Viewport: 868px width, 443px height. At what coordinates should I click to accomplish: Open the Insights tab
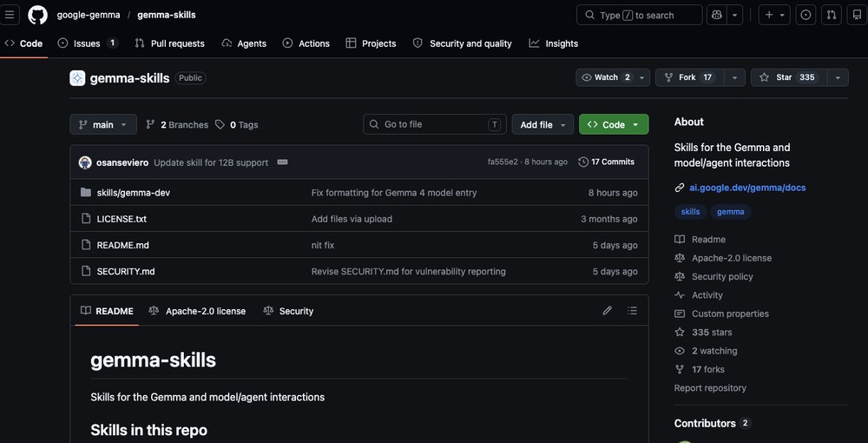pos(554,43)
